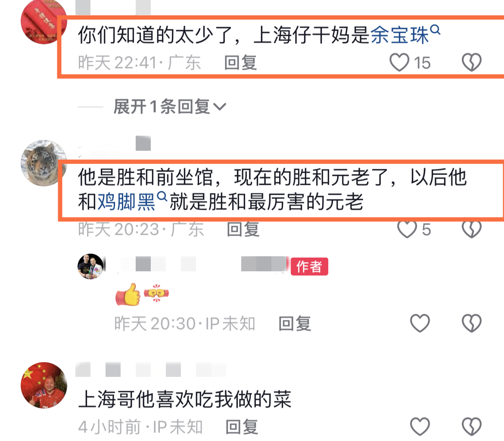This screenshot has width=504, height=441.
Task: Search the linked term 鸡脚黑
Action: (132, 201)
